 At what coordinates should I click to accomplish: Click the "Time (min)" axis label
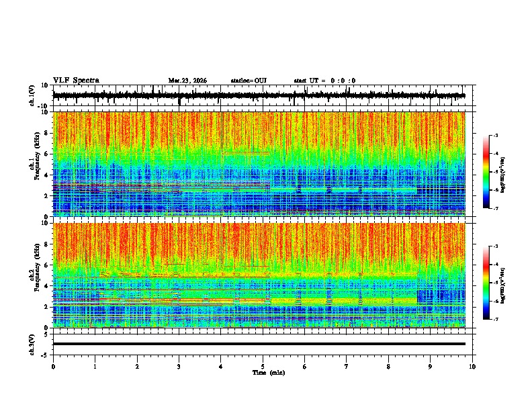pyautogui.click(x=269, y=373)
